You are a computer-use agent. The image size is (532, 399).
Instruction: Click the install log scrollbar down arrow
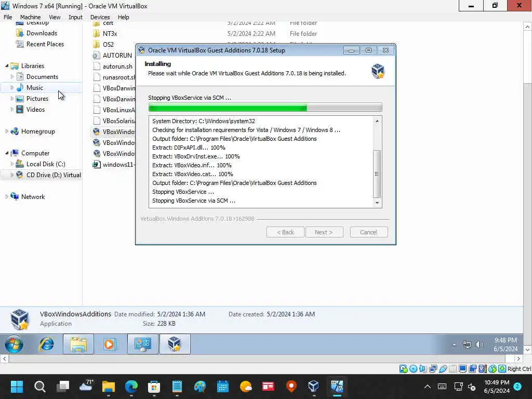point(377,203)
